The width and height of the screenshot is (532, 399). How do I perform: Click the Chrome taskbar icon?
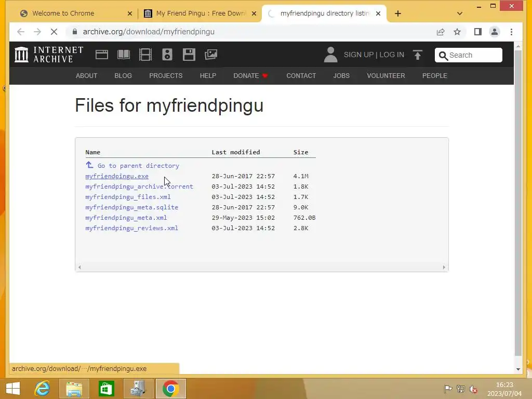170,389
